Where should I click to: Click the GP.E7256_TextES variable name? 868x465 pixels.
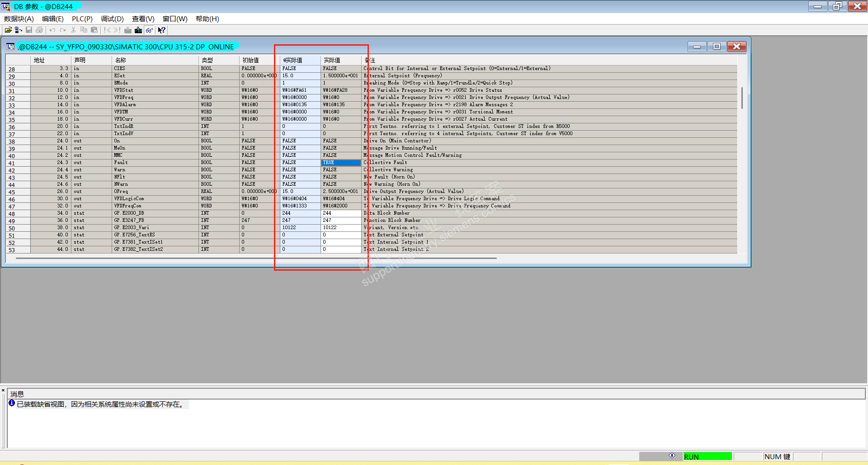coord(134,235)
